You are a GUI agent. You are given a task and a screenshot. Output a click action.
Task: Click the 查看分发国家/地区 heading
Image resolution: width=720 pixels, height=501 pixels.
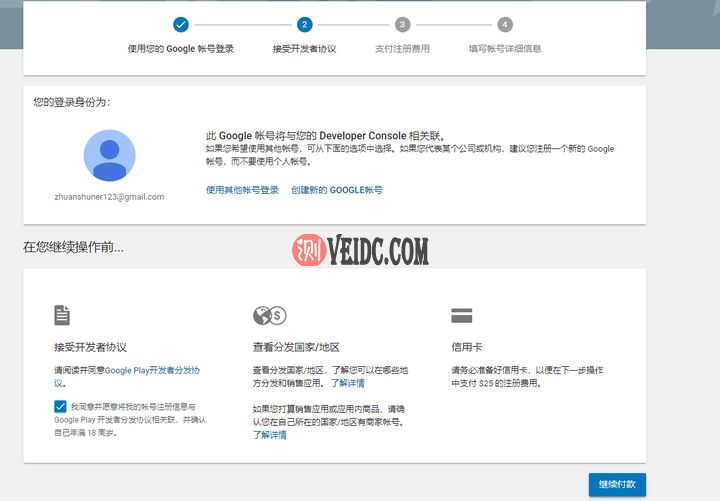[x=296, y=347]
